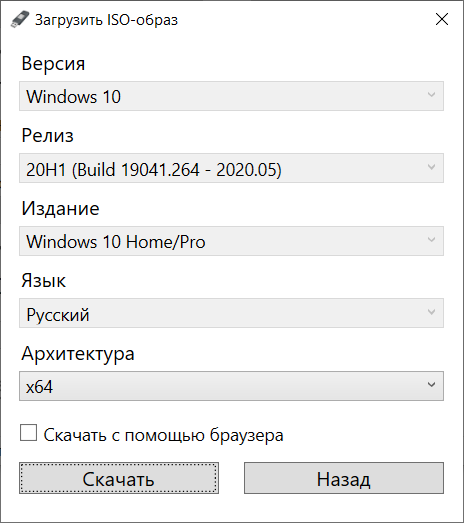464x523 pixels.
Task: Click the Архитектура field label
Action: 78,354
